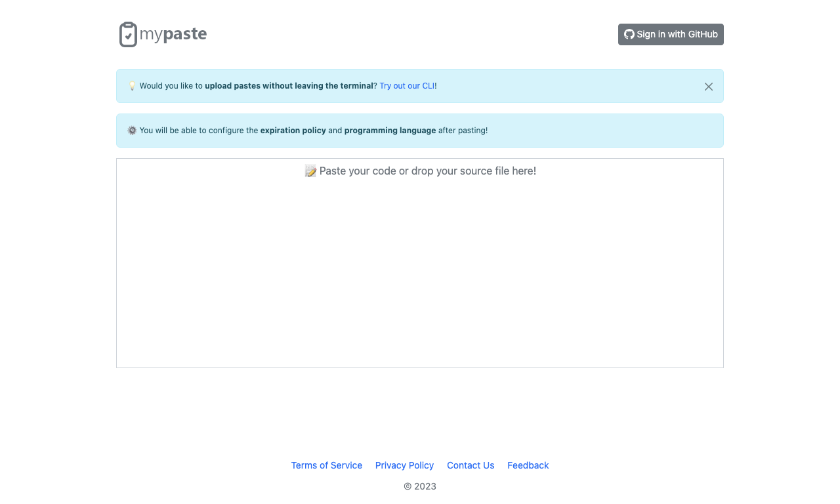Click 'upload pastes without leaving the terminal' text
The image size is (840, 504).
click(x=289, y=86)
